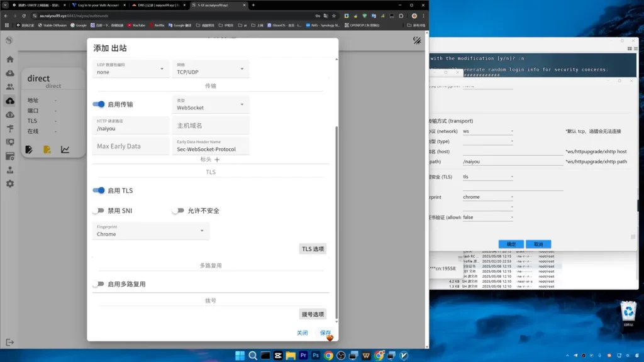644x362 pixels.
Task: Enable the 允许不安全 toggle
Action: click(178, 211)
